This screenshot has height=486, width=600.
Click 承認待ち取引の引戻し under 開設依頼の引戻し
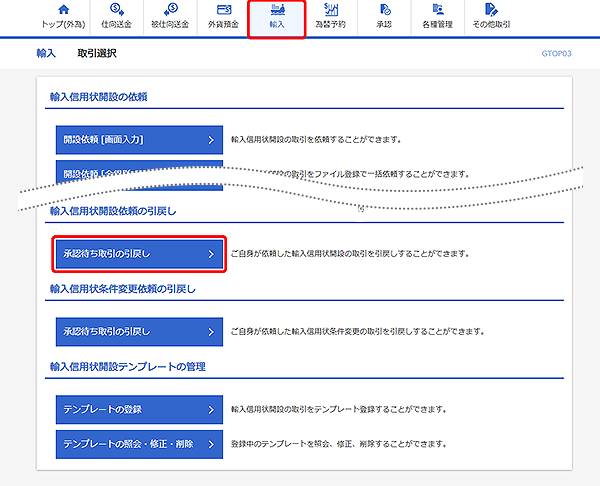139,254
